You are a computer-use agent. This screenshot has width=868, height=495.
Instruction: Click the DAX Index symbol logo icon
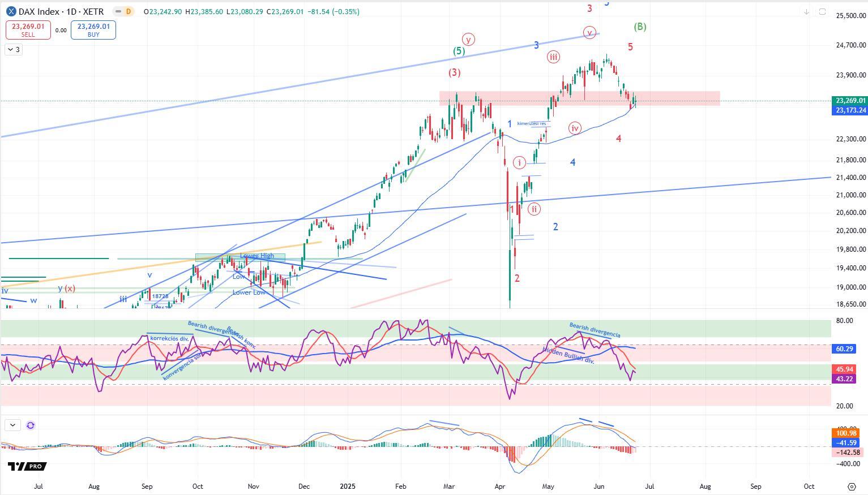tap(11, 11)
